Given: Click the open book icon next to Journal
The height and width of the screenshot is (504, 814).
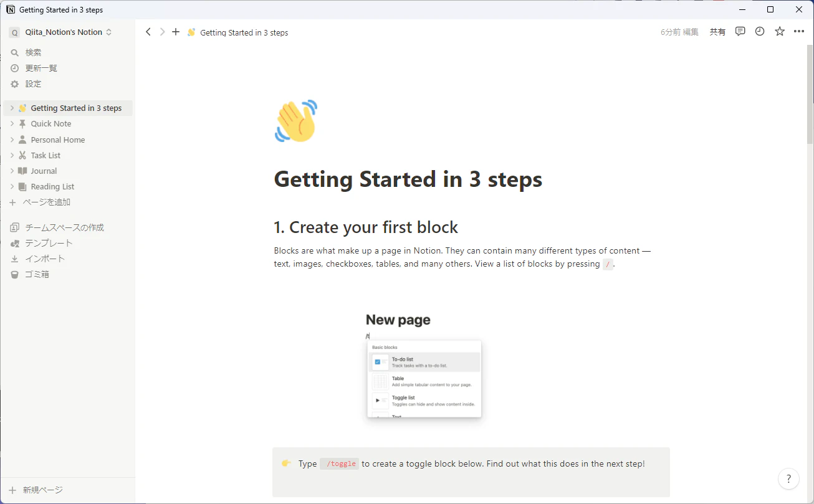Looking at the screenshot, I should pos(22,171).
